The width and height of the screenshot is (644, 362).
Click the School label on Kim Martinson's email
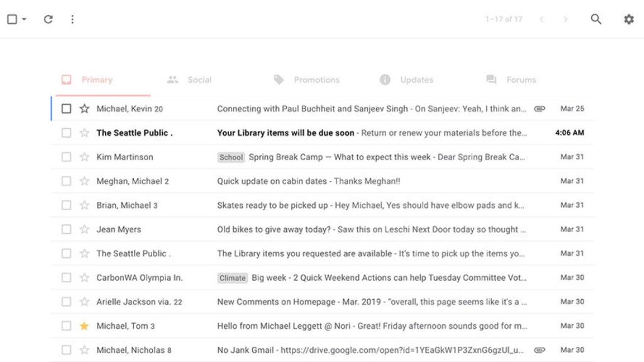pyautogui.click(x=231, y=157)
